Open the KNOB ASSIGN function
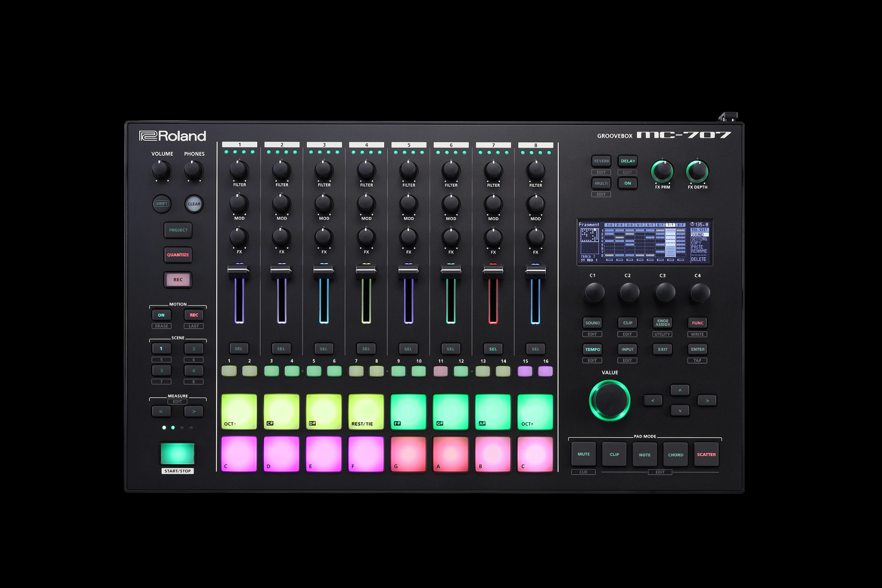The image size is (882, 588). [662, 323]
